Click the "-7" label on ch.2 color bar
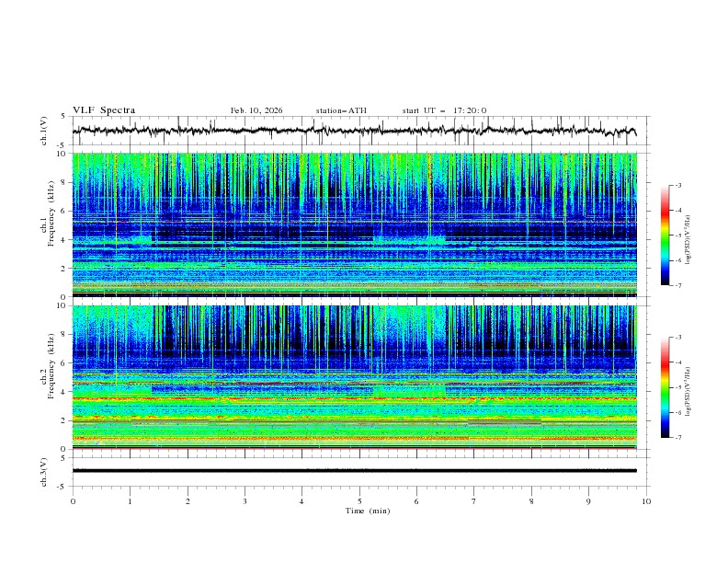Image resolution: width=728 pixels, height=563 pixels. click(x=677, y=438)
